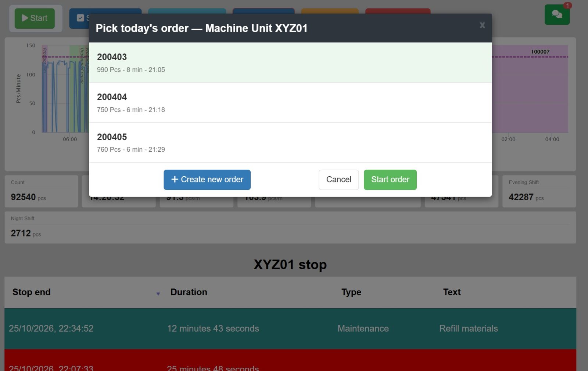Viewport: 588px width, 371px height.
Task: Click the 12 minutes 43 seconds duration
Action: coord(213,328)
